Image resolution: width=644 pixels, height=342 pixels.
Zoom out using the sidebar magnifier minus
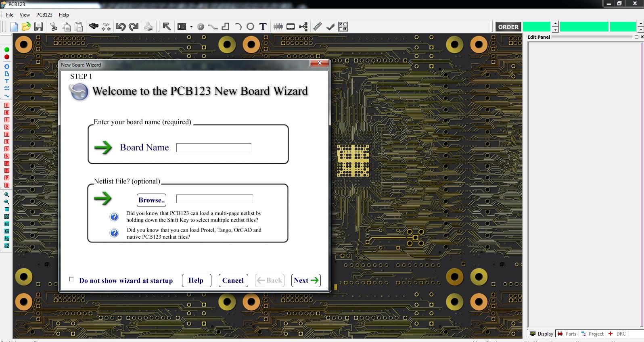coord(7,202)
